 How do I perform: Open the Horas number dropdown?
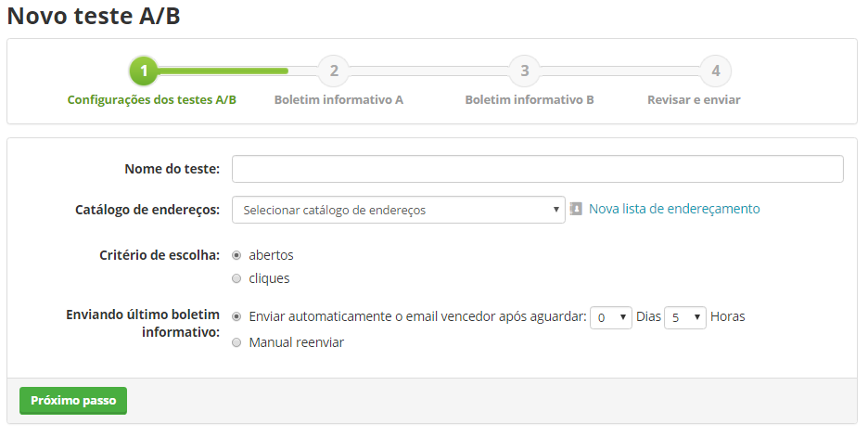pyautogui.click(x=684, y=317)
